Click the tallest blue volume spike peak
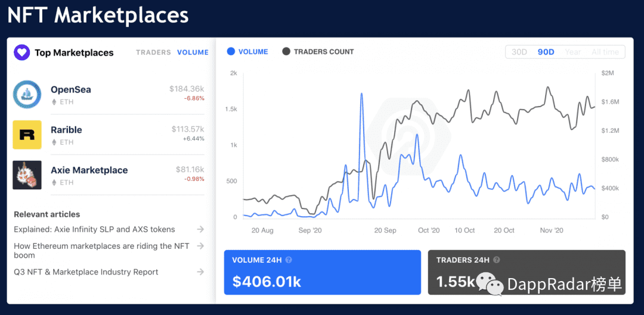Image resolution: width=644 pixels, height=315 pixels. [x=361, y=94]
